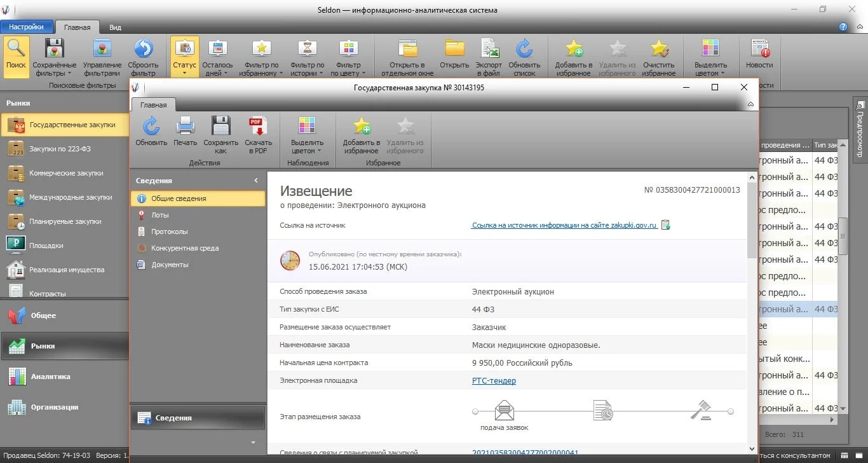This screenshot has width=868, height=463.
Task: Collapse the procurement window ribbon with the chevron
Action: [x=750, y=104]
